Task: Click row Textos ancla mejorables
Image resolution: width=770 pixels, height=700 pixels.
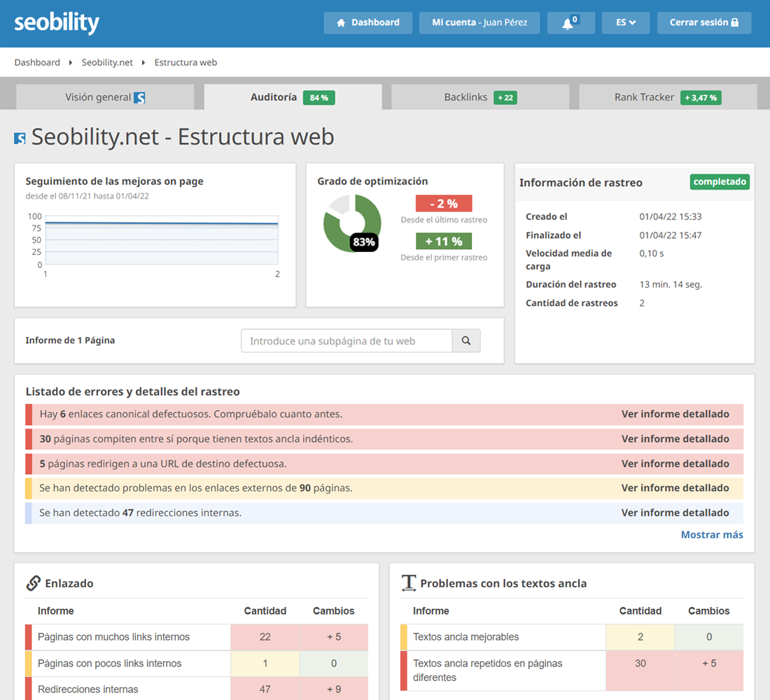Action: coord(572,637)
